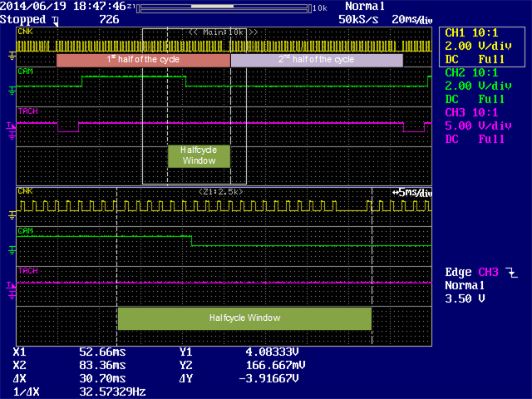Click the Stopped acquisition status
Viewport: 532px width, 399px height.
pyautogui.click(x=22, y=20)
